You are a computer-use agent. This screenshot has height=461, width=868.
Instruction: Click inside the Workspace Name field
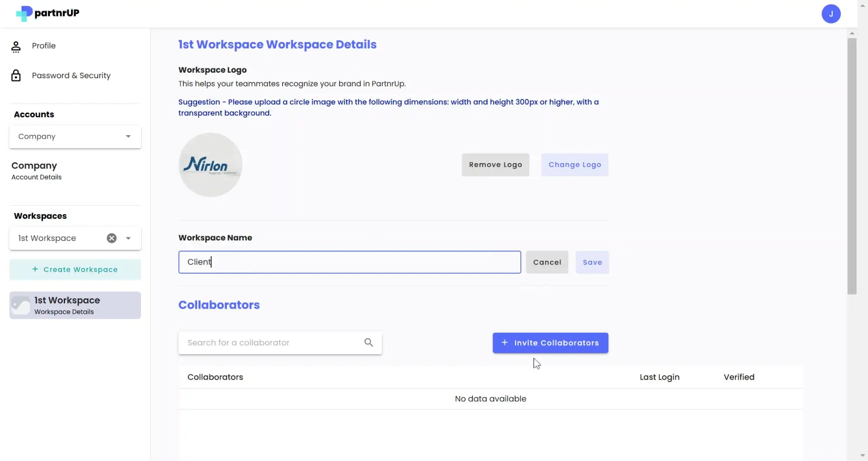pyautogui.click(x=349, y=262)
